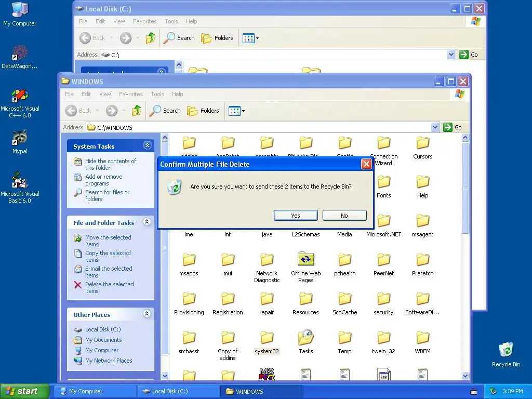Select the twain_32 folder
The height and width of the screenshot is (399, 532).
pos(383,342)
